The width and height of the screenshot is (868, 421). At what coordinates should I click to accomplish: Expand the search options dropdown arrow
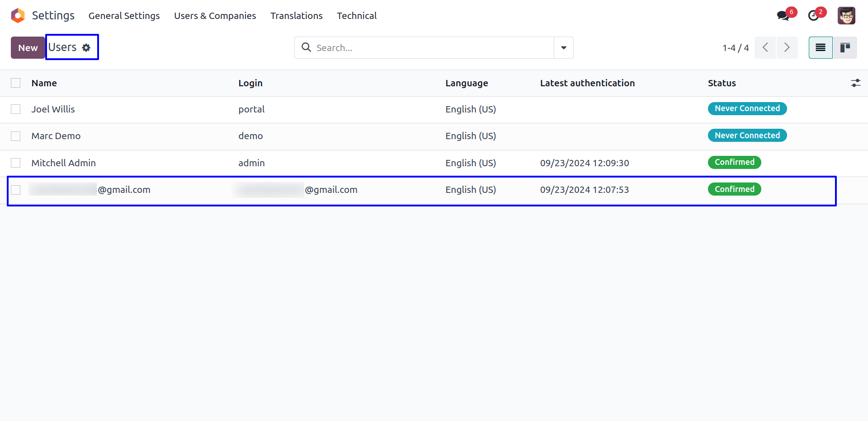[x=563, y=48]
